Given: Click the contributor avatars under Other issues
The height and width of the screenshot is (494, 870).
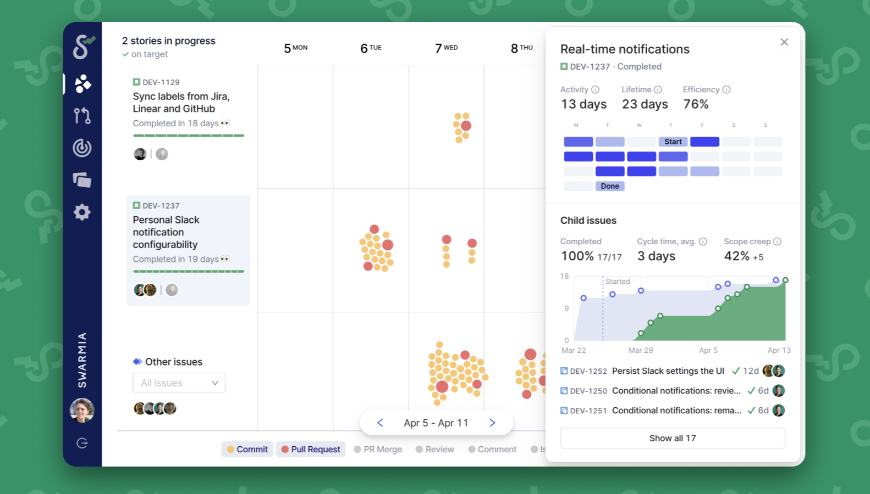Looking at the screenshot, I should tap(155, 409).
